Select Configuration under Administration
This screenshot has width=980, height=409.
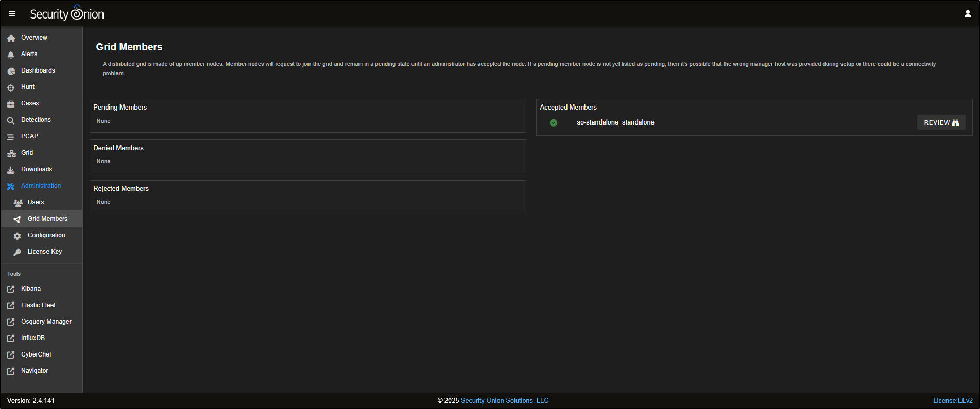point(46,235)
